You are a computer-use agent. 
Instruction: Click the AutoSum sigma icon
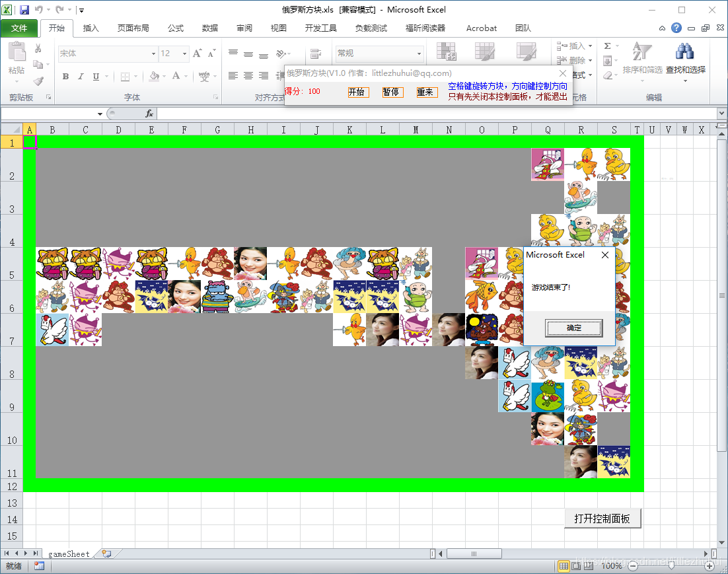click(607, 46)
